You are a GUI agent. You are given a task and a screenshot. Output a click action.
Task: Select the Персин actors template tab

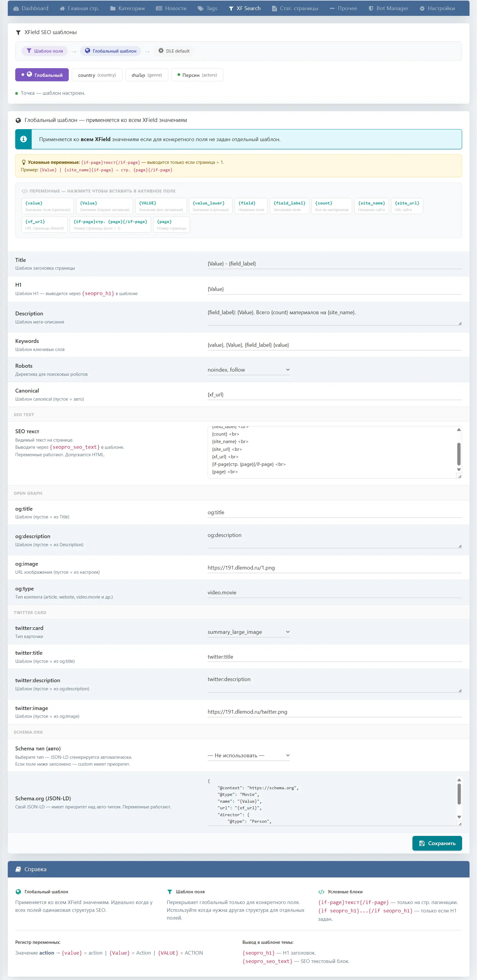(197, 75)
